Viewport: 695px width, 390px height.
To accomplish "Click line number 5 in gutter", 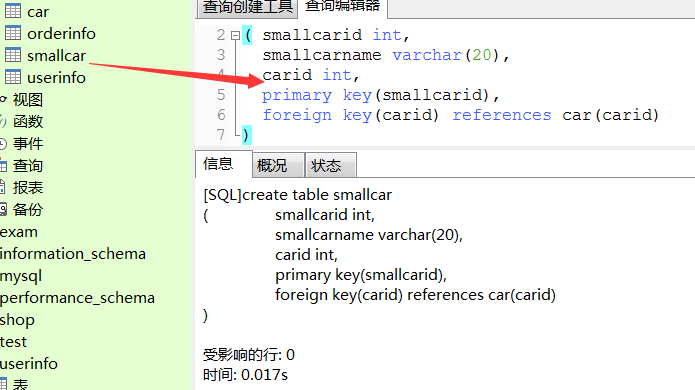I will [221, 95].
